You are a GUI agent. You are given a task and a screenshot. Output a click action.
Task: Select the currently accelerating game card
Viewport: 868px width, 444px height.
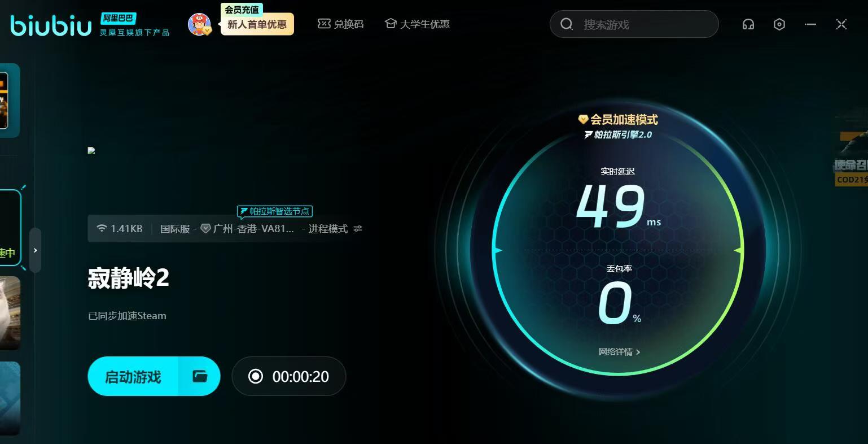[10, 227]
